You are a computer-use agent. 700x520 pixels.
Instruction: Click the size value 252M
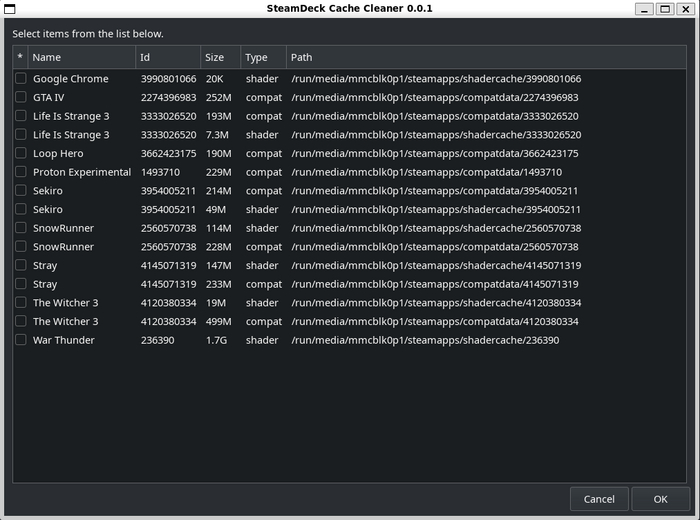[x=219, y=97]
